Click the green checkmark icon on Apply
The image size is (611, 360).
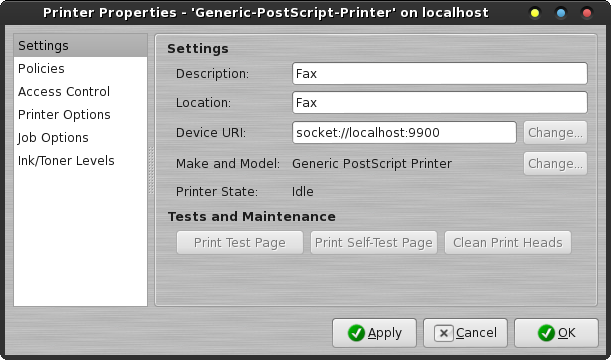point(356,333)
